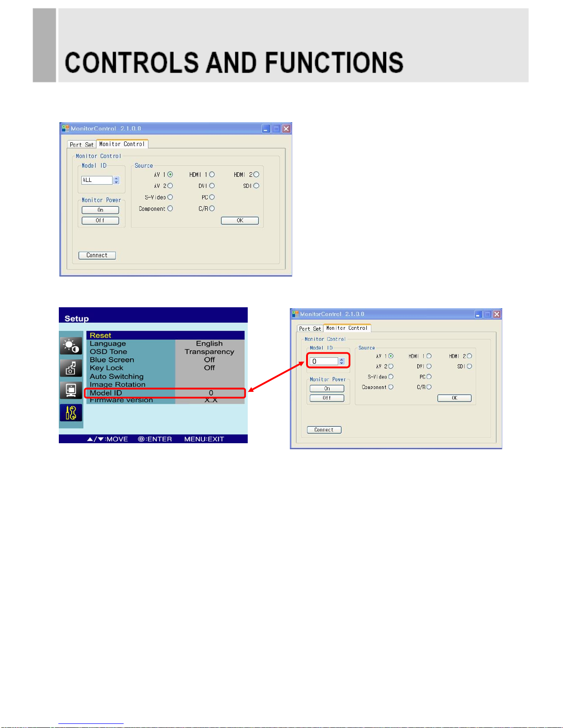The image size is (563, 728).
Task: Minimize the upper MonitorControl window
Action: (x=266, y=129)
